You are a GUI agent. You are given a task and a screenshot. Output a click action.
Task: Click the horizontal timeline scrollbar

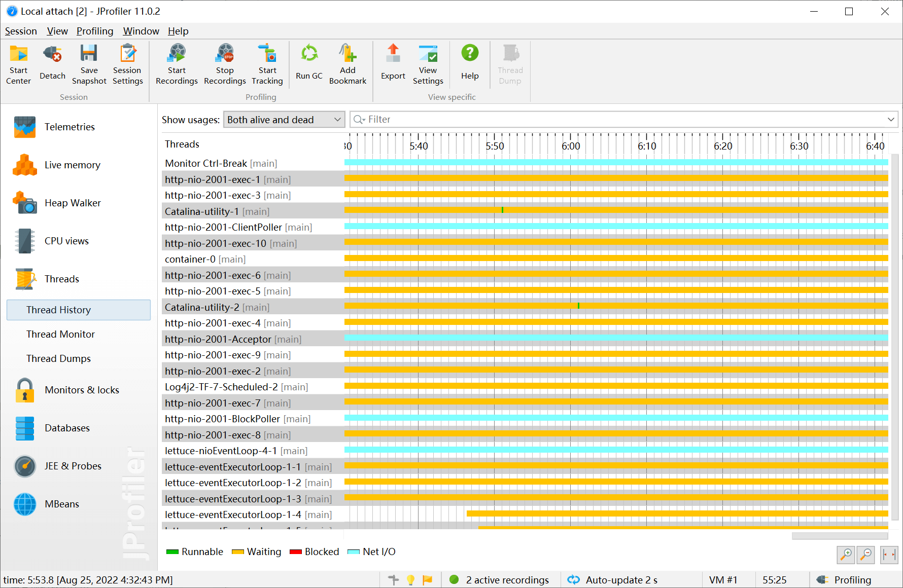(x=840, y=536)
